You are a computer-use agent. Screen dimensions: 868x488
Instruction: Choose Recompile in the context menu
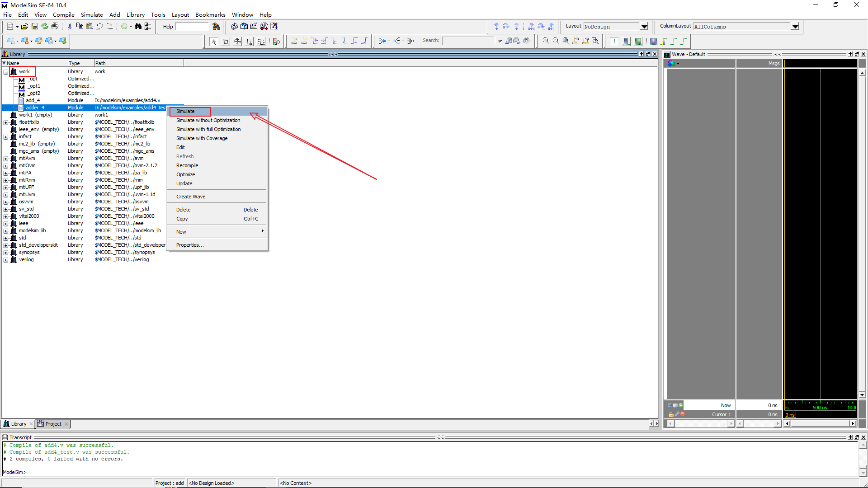(218, 165)
